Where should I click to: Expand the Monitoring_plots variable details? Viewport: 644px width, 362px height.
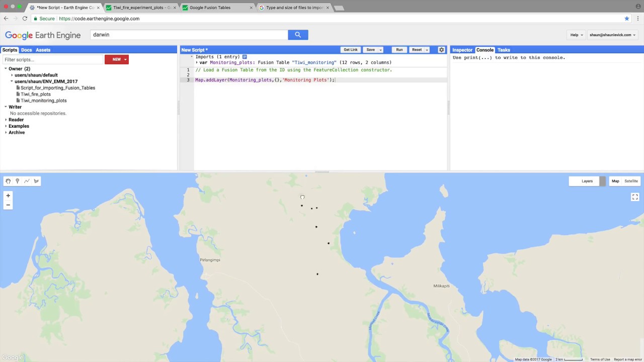(x=197, y=62)
